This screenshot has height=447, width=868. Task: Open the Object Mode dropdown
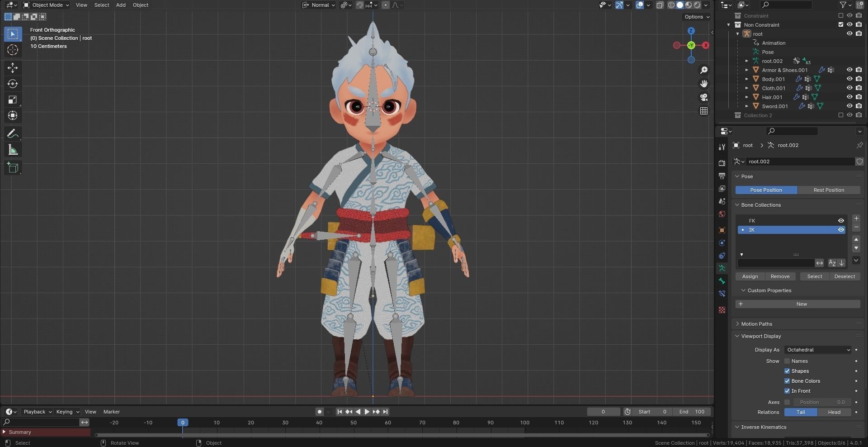tap(46, 5)
